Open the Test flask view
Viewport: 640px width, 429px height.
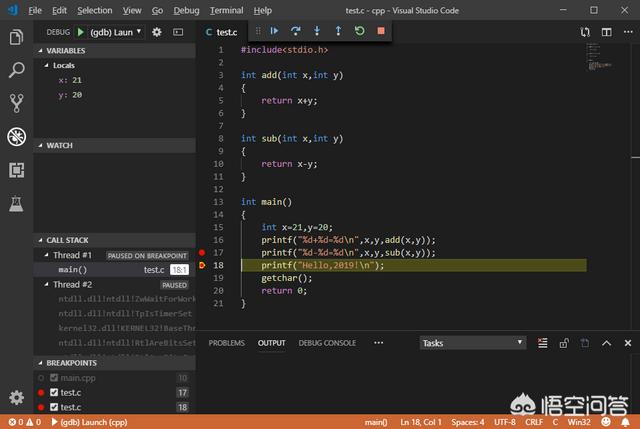click(16, 204)
